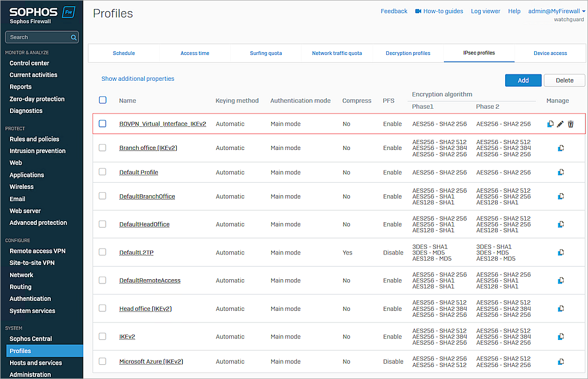Image resolution: width=588 pixels, height=379 pixels.
Task: Clone the BOVPN_Virtual_Interface_IKEv2 profile
Action: [550, 124]
